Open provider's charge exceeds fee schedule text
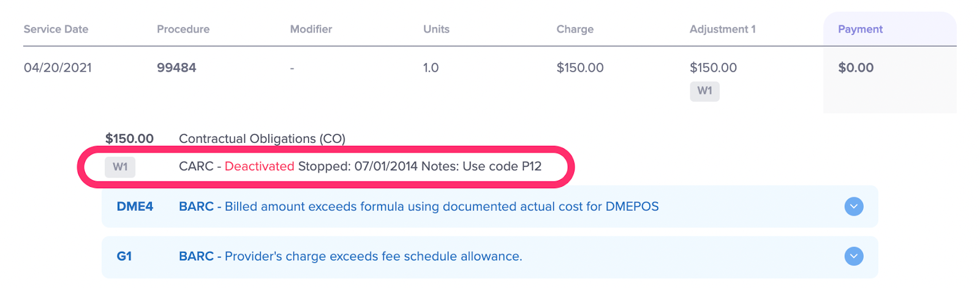980x288 pixels. (373, 256)
